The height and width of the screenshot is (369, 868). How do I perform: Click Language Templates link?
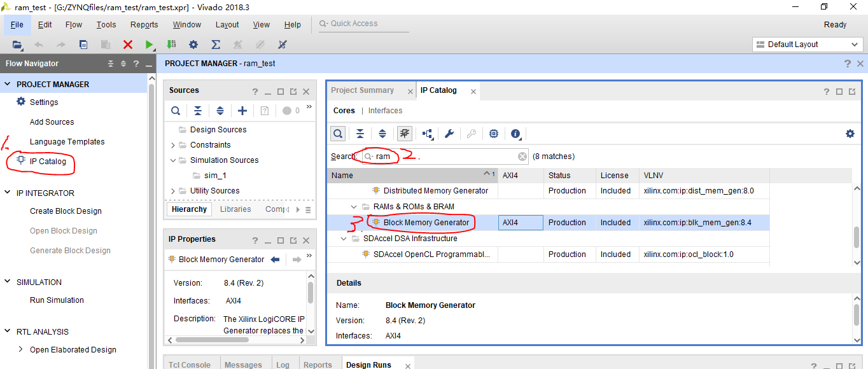(x=67, y=142)
